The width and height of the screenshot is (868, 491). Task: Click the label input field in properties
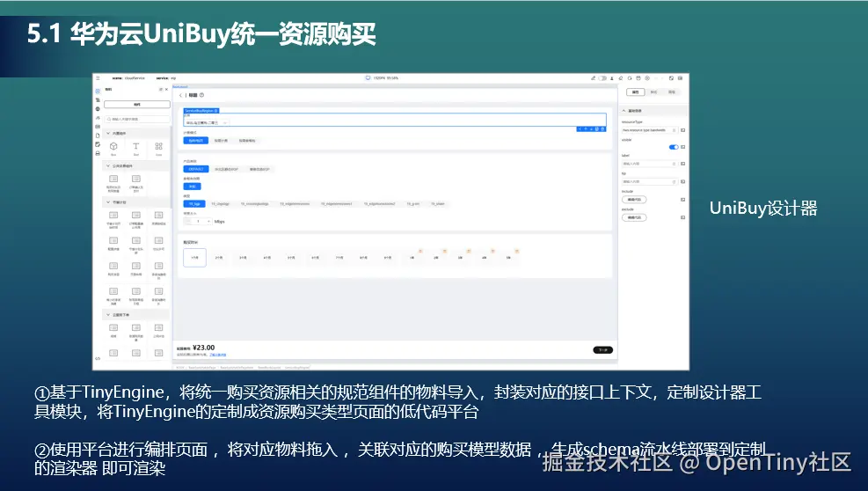point(649,164)
